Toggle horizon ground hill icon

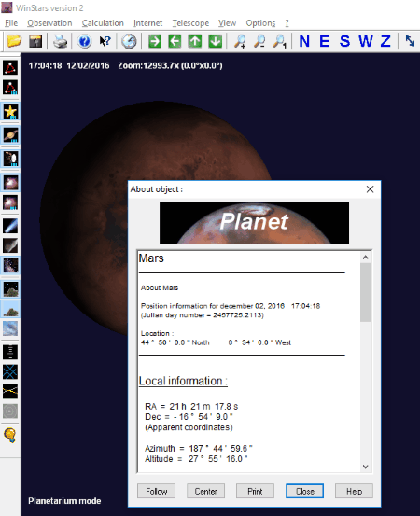pos(10,309)
